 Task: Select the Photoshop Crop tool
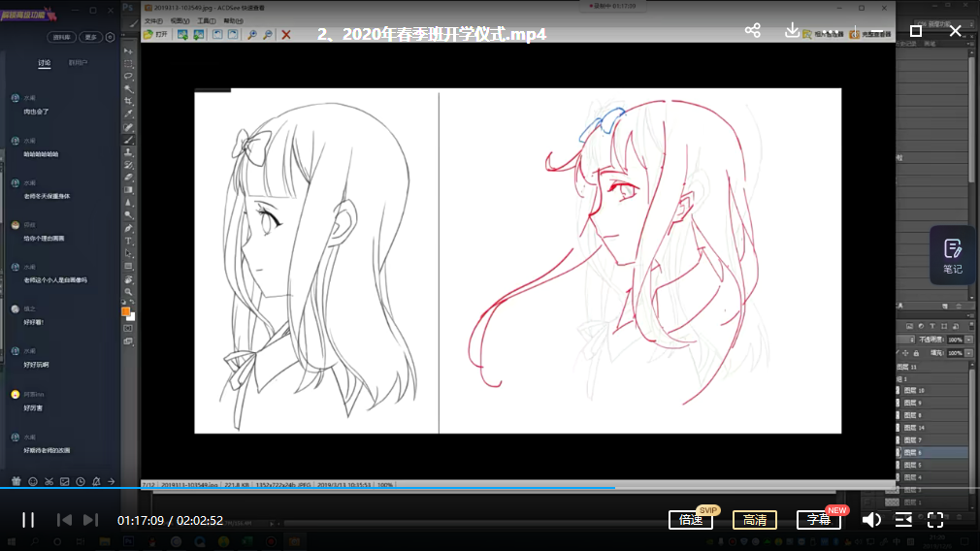128,101
